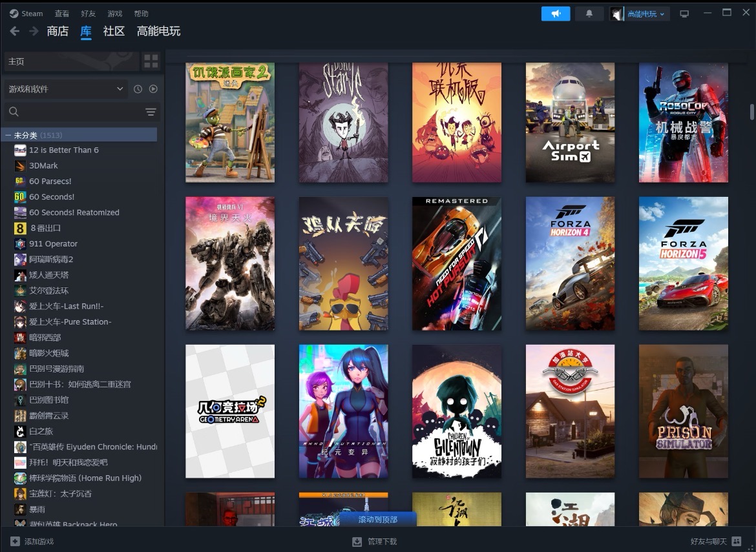Screen dimensions: 756x552
Task: Click the add game plus icon
Action: [x=15, y=541]
